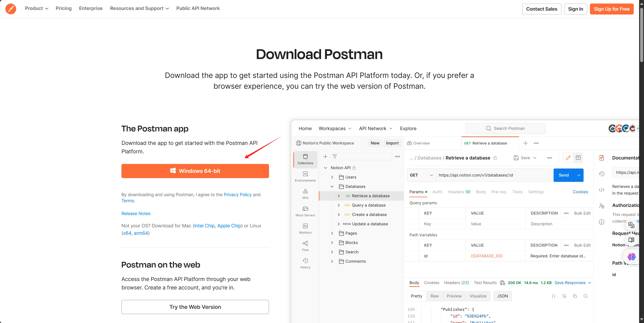Image resolution: width=644 pixels, height=323 pixels.
Task: Click the code snippet icon in the right sidebar
Action: (x=602, y=190)
